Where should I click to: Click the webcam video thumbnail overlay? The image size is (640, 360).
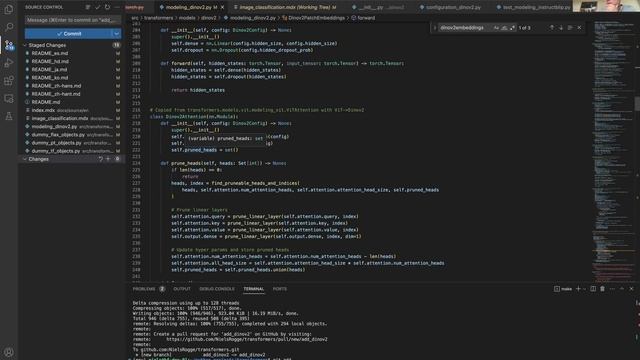(606, 6)
